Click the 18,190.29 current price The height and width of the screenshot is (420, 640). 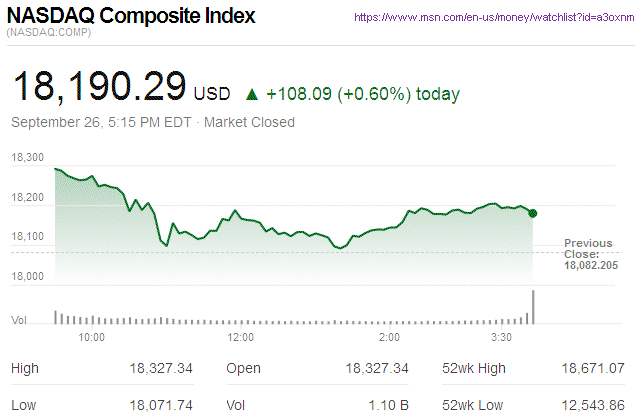point(98,86)
